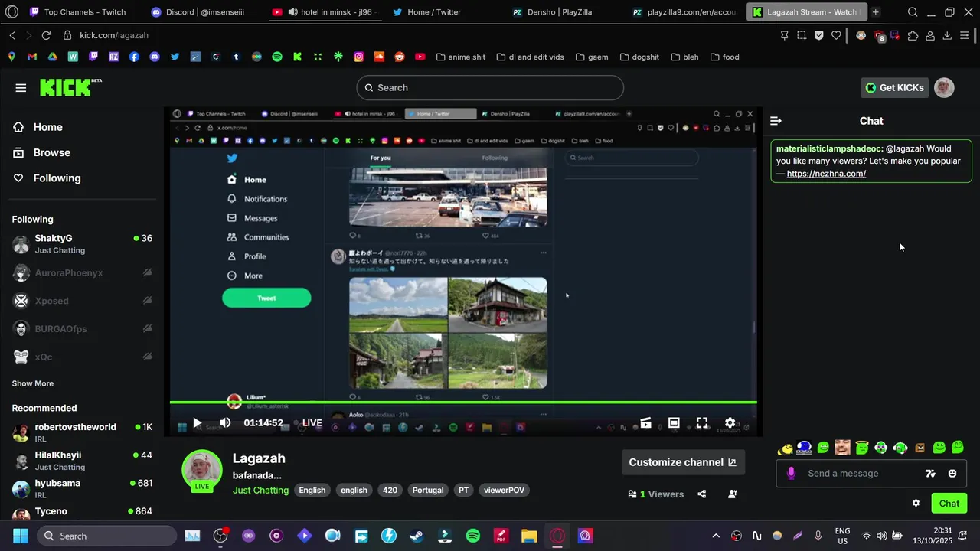Viewport: 980px width, 551px height.
Task: Open hyubsama recommended channel
Action: point(82,488)
